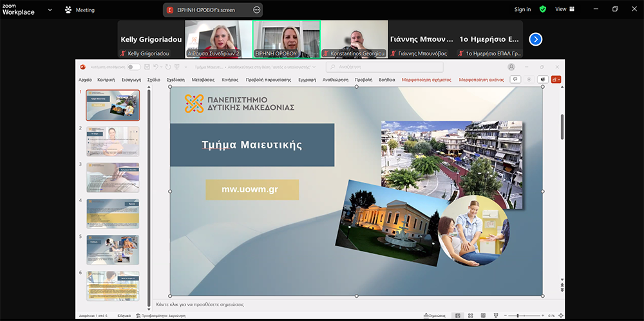Click the zoom slider in the PowerPoint status bar
The height and width of the screenshot is (321, 644).
[x=518, y=315]
